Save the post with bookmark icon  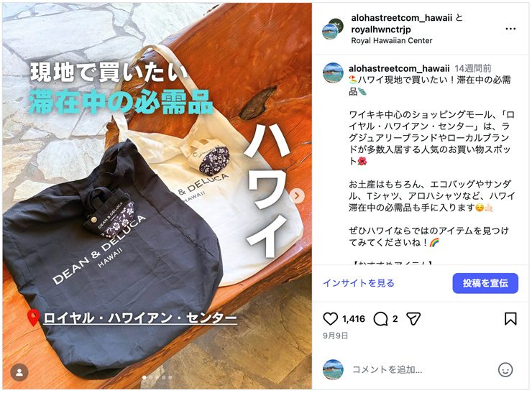pos(510,319)
